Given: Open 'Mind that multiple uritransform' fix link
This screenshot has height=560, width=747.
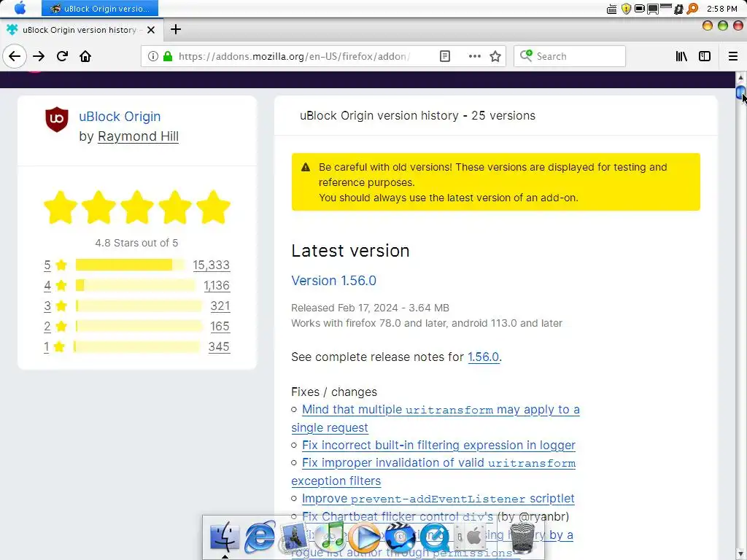Looking at the screenshot, I should point(436,419).
